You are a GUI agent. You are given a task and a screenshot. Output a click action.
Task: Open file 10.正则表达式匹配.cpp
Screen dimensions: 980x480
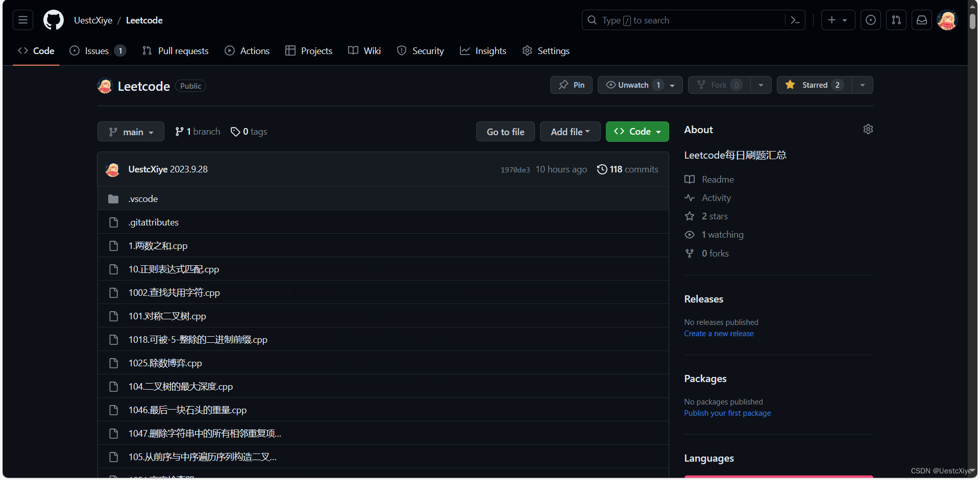(x=174, y=269)
